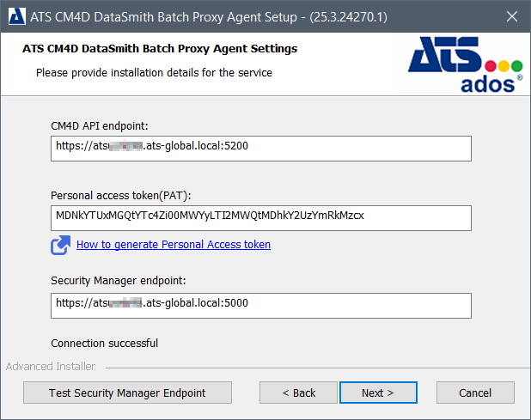
Task: Click the Advanced Installer text
Action: point(51,367)
